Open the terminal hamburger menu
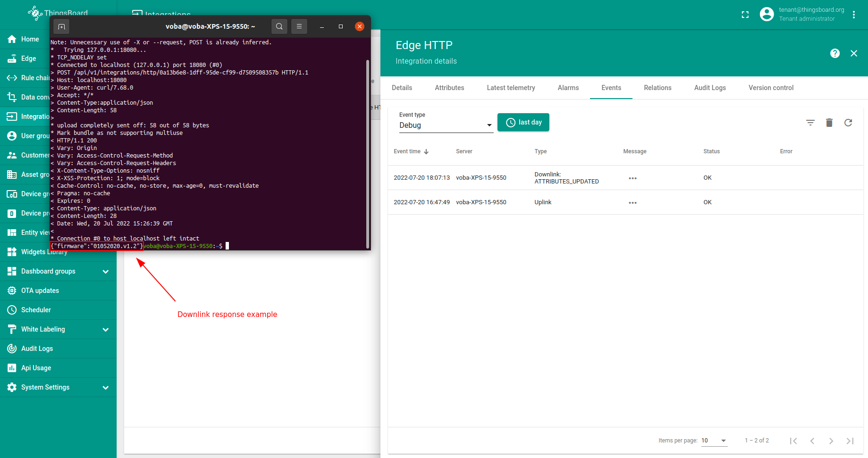Screen dimensions: 868x458 point(299,26)
